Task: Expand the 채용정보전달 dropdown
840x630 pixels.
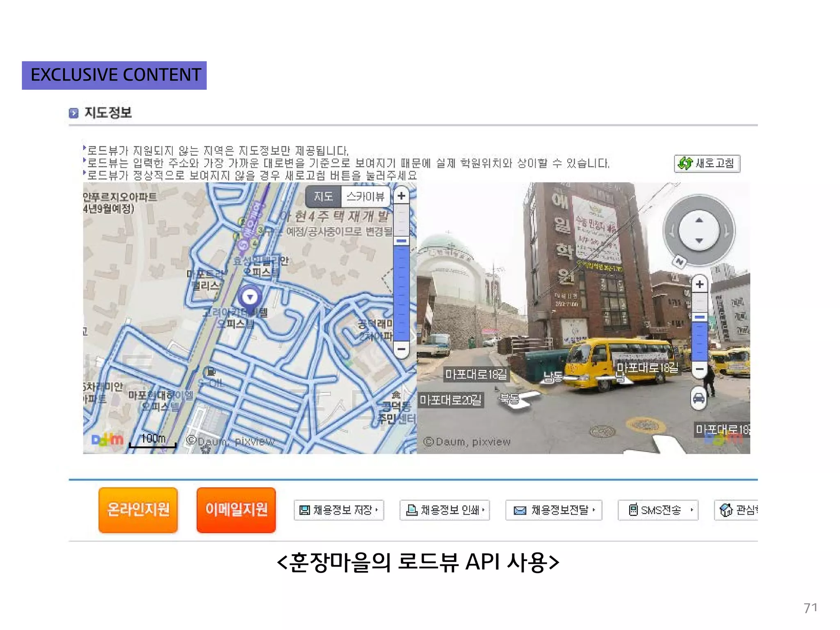Action: click(554, 510)
